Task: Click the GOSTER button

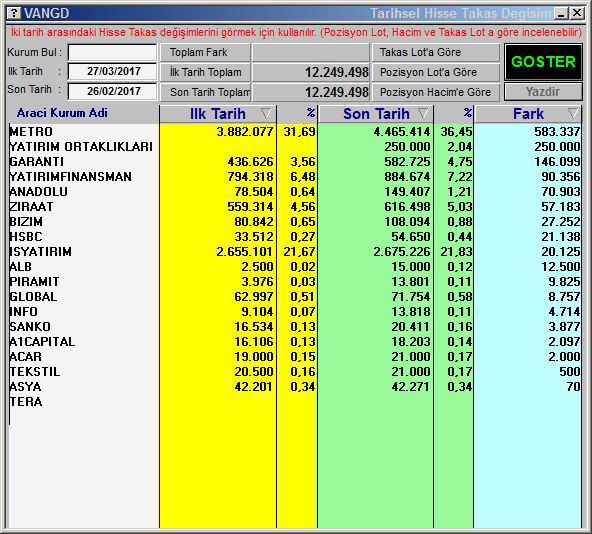Action: (x=543, y=62)
